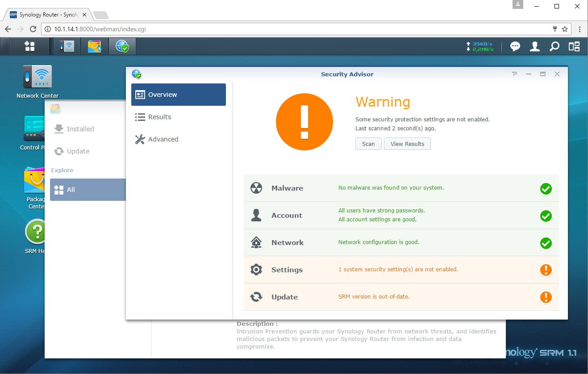This screenshot has width=588, height=374.
Task: Select Security Advisor in the SRM taskbar
Action: pos(122,46)
